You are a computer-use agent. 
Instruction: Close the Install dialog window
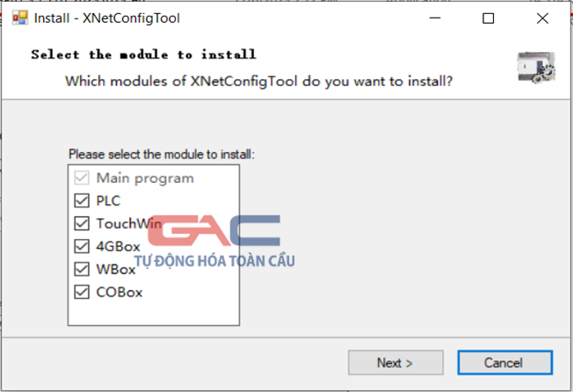(x=542, y=18)
